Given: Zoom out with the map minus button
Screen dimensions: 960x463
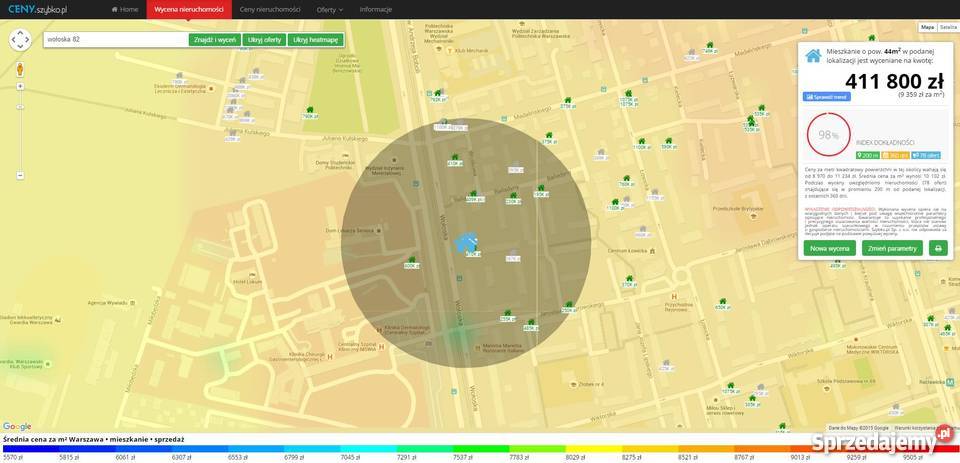Looking at the screenshot, I should [x=20, y=176].
